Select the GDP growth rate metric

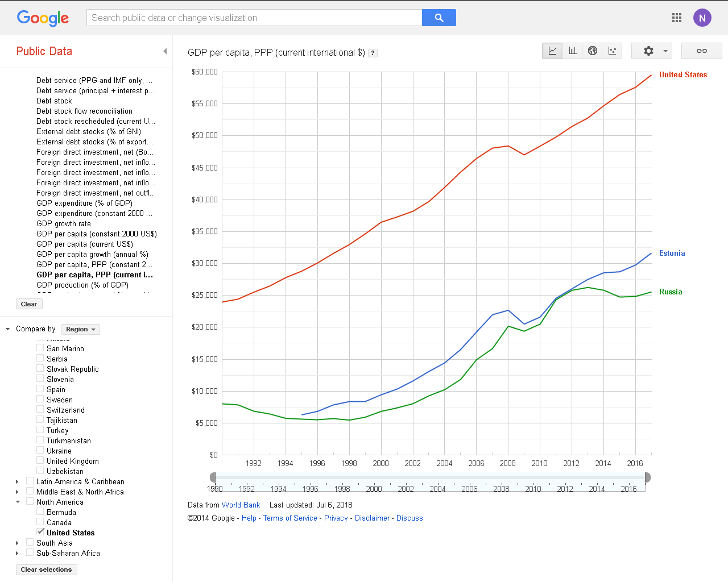pyautogui.click(x=64, y=223)
